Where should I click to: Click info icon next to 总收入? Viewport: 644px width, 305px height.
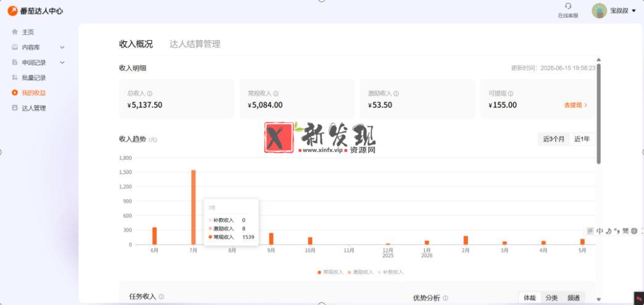pos(149,94)
